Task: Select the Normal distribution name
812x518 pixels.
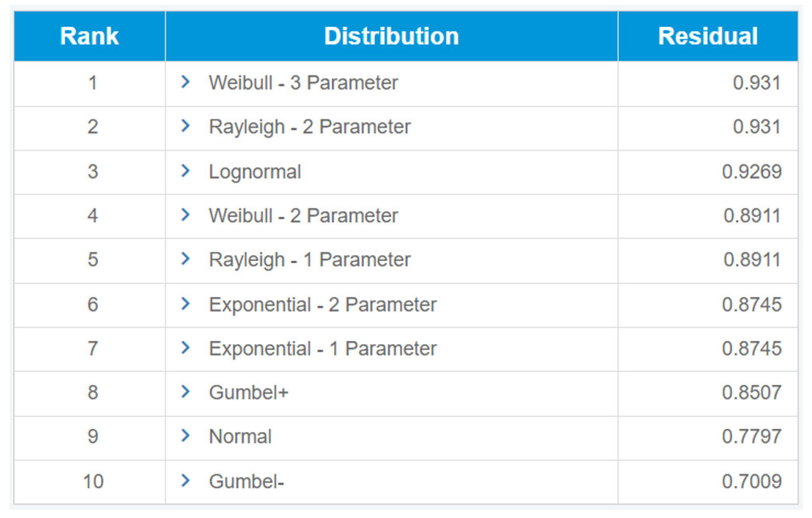Action: pyautogui.click(x=240, y=437)
